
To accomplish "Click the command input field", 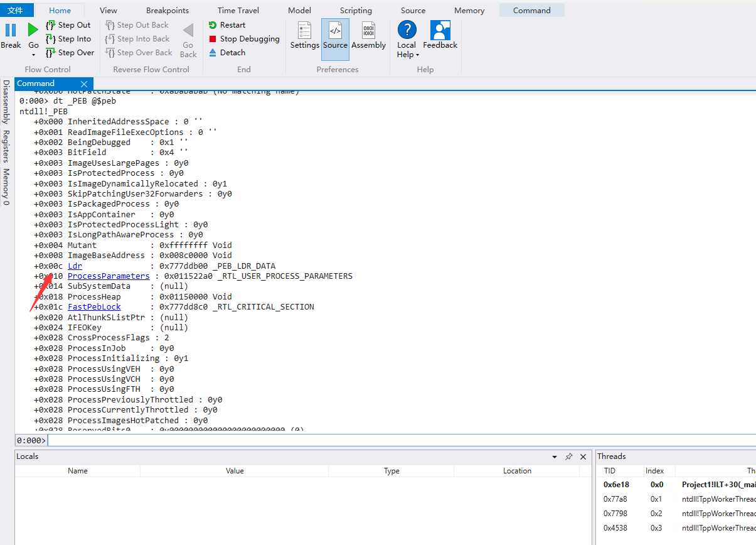I will point(402,440).
